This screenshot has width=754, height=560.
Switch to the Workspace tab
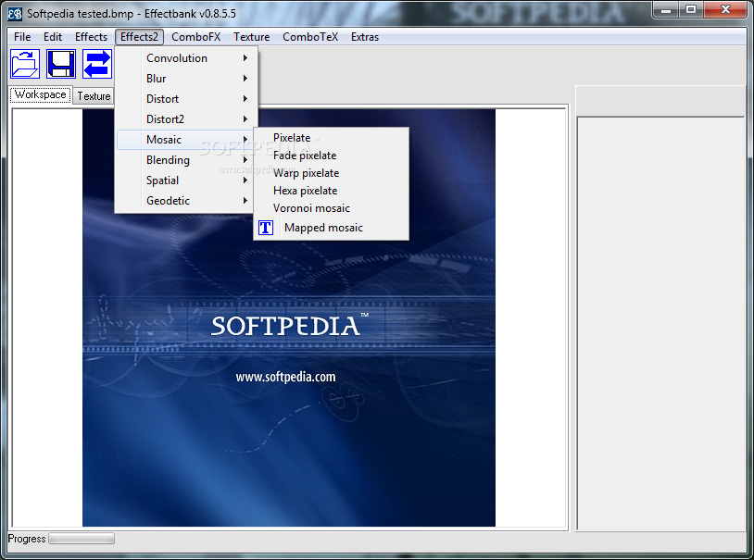point(41,94)
